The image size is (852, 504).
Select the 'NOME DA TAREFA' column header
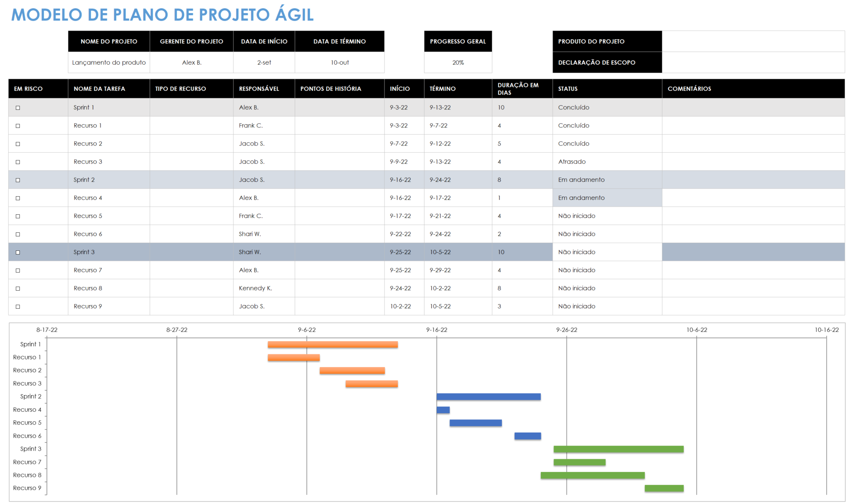click(109, 89)
